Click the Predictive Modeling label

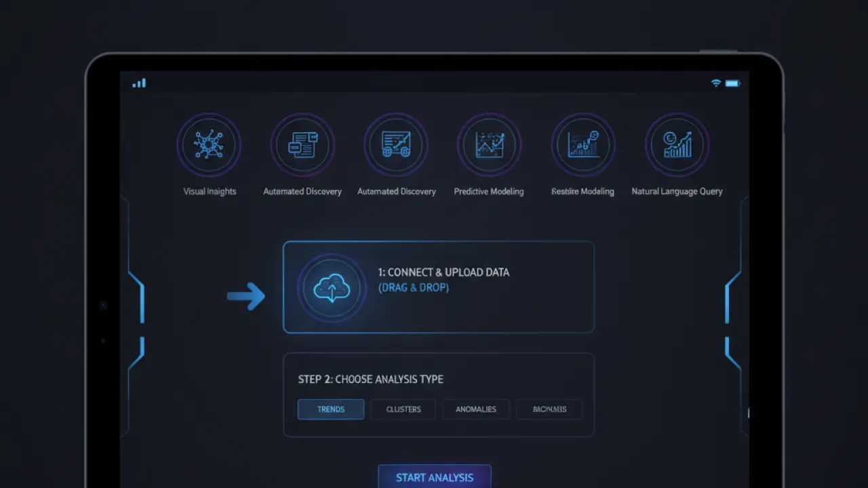coord(489,192)
